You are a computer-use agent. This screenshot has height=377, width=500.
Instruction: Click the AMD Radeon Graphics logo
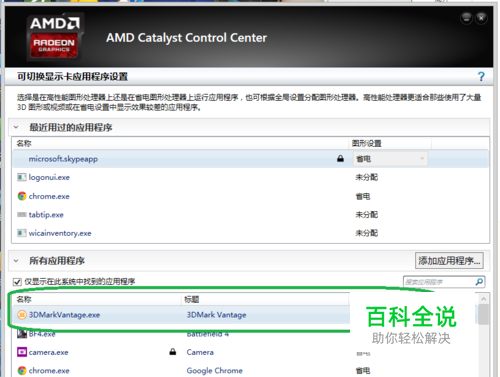coord(55,37)
